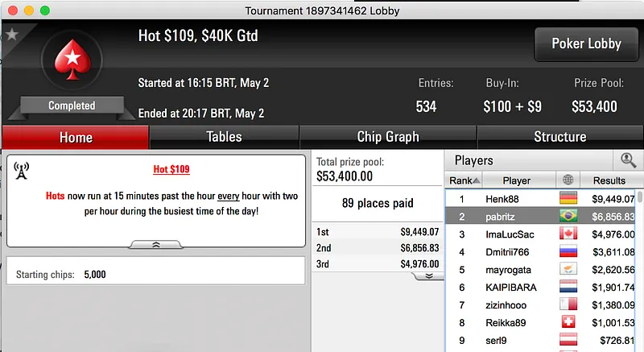This screenshot has height=352, width=644.
Task: Sort players by the Rank column
Action: (x=464, y=180)
